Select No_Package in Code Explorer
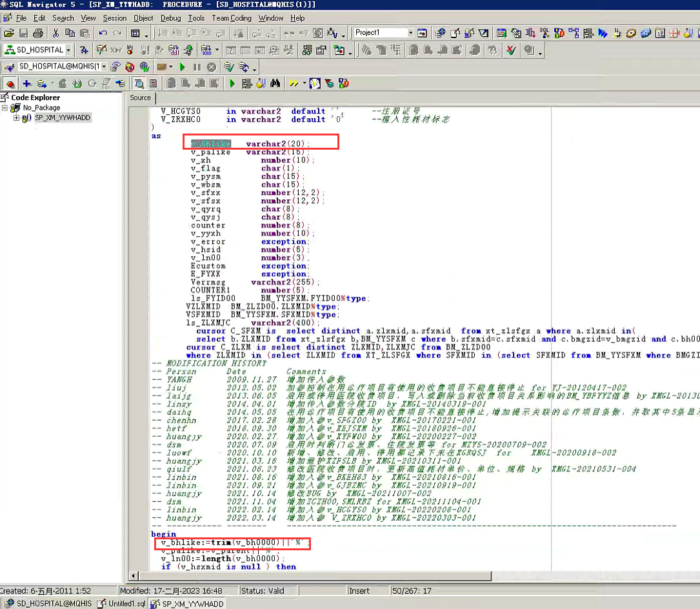Viewport: 700px width, 609px height. [x=41, y=108]
